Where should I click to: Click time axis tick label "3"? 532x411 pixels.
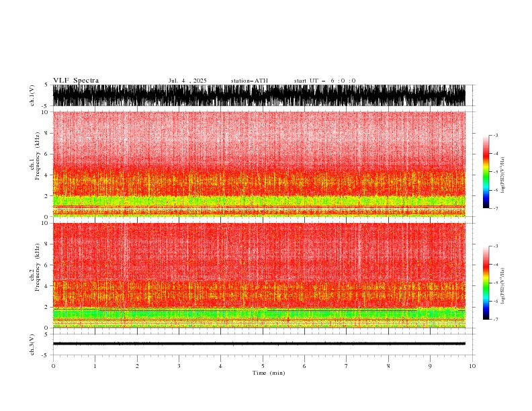pos(179,366)
